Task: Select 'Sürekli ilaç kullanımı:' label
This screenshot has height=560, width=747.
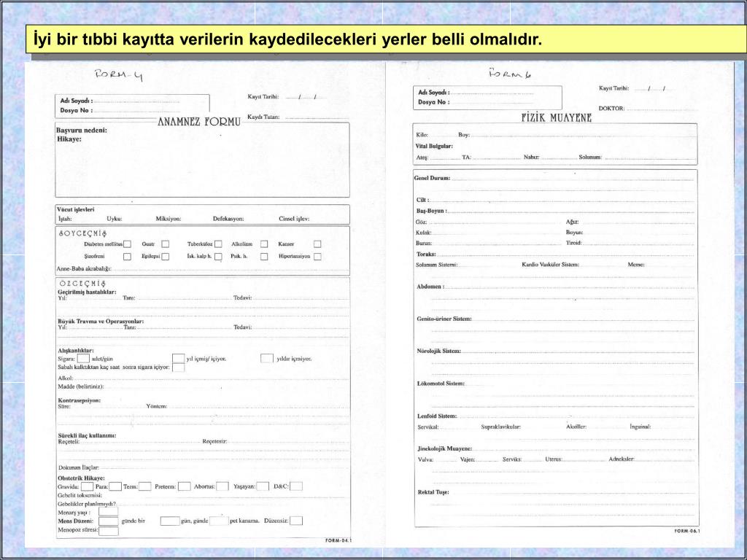Action: (x=88, y=435)
